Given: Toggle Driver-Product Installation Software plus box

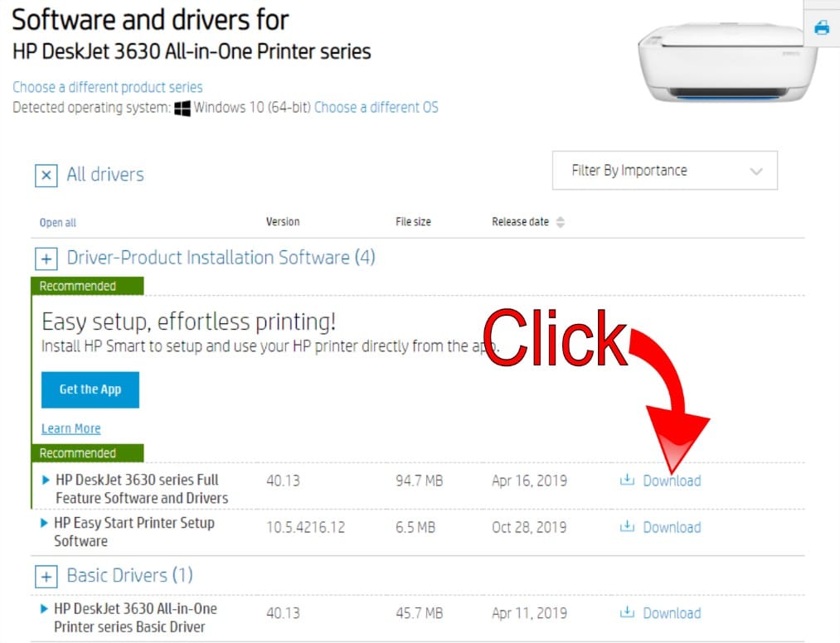Looking at the screenshot, I should click(x=46, y=259).
